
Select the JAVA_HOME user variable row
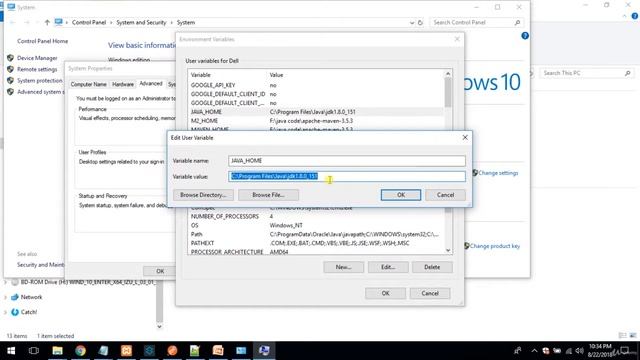(316, 112)
